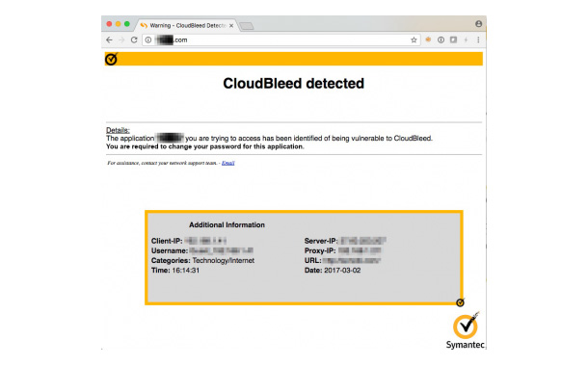The height and width of the screenshot is (366, 588).
Task: Click the Client-IP label
Action: point(167,241)
